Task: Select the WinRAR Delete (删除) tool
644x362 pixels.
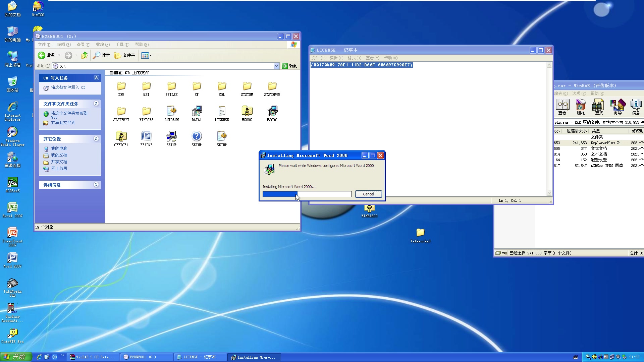Action: 581,107
